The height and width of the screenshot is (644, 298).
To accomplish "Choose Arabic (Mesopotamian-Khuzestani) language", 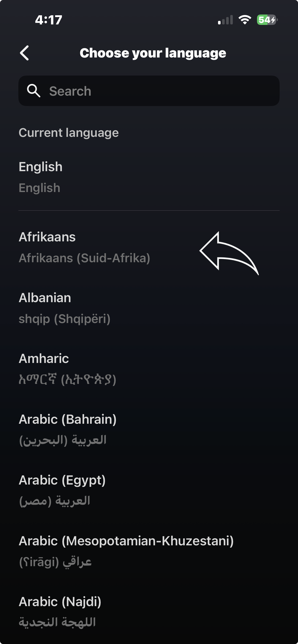I will coord(126,541).
